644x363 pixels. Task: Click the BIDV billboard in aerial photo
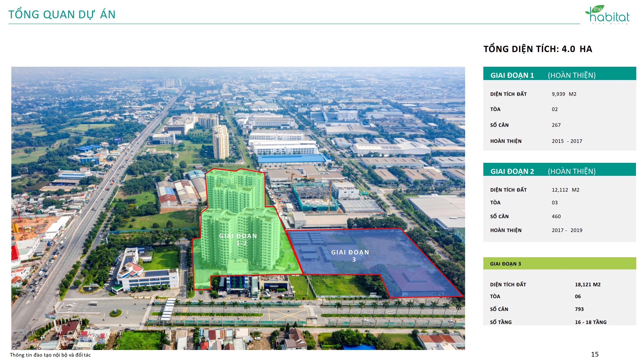(118, 140)
